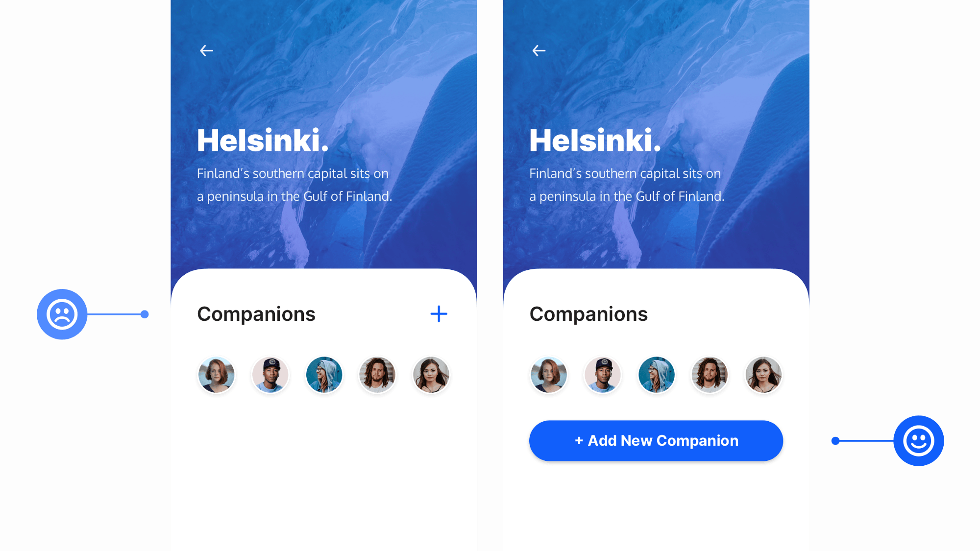This screenshot has height=551, width=980.
Task: Toggle sad face rating left screen
Action: coord(63,314)
